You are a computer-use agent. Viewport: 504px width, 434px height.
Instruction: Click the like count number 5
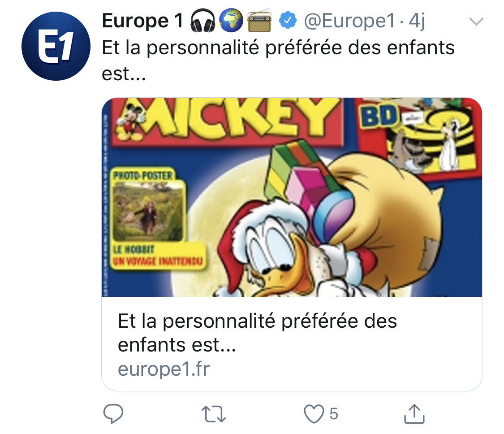click(334, 414)
